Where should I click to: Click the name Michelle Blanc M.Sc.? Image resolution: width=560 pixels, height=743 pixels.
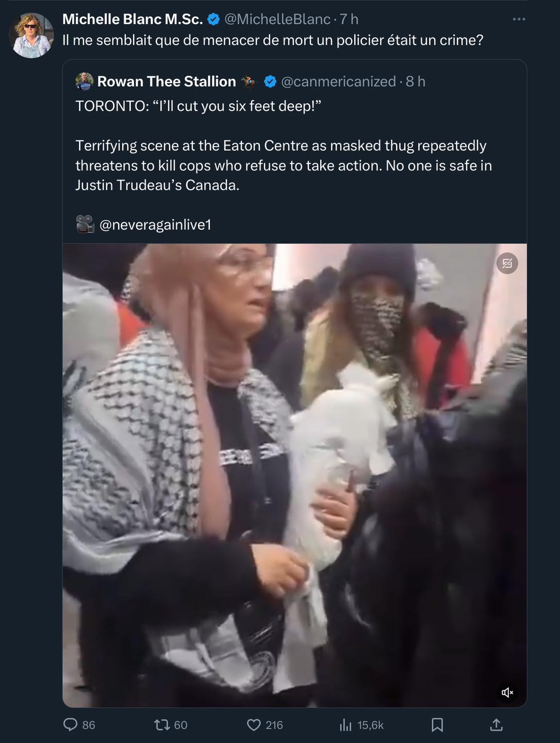coord(133,19)
